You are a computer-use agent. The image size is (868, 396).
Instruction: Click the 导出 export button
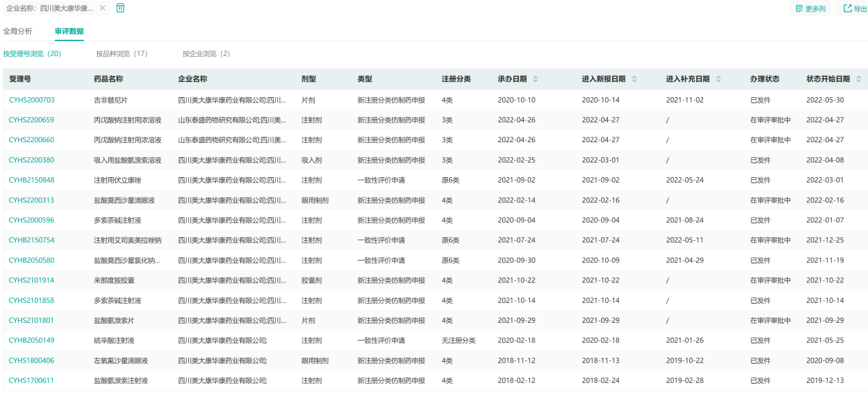[x=855, y=9]
